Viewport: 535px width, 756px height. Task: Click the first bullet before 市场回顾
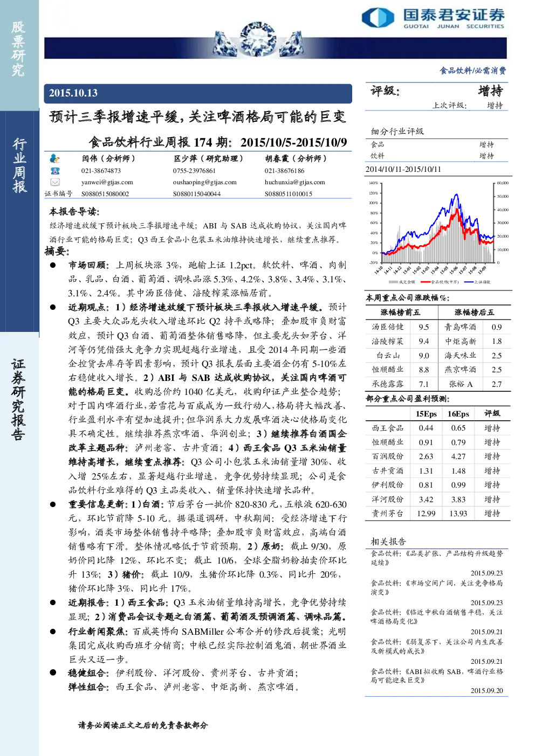53,265
